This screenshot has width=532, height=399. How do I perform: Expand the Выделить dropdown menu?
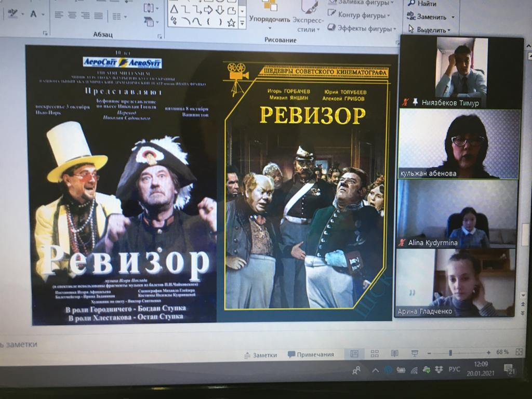point(430,30)
